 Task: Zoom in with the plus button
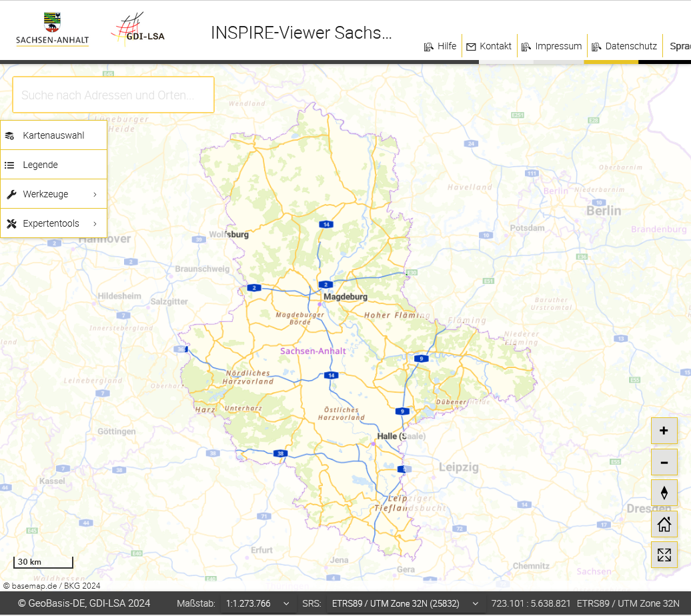click(664, 431)
